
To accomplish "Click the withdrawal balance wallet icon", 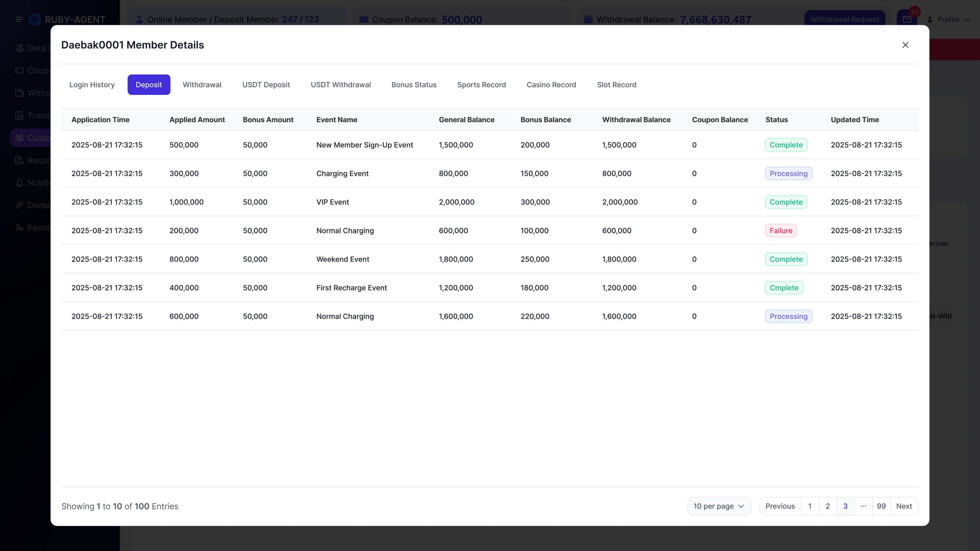I will pyautogui.click(x=589, y=19).
